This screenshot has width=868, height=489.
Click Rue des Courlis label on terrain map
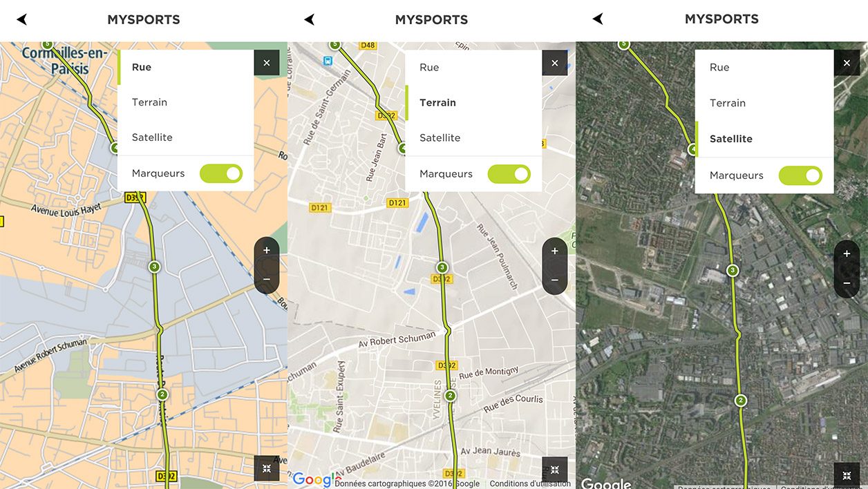pos(513,403)
